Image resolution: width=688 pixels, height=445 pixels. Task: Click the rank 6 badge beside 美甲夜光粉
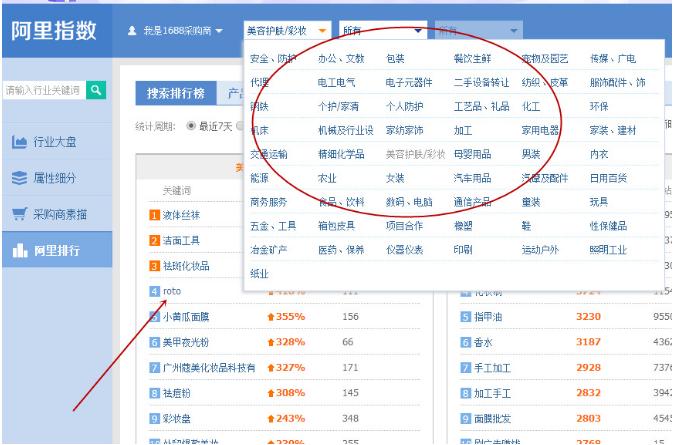154,342
